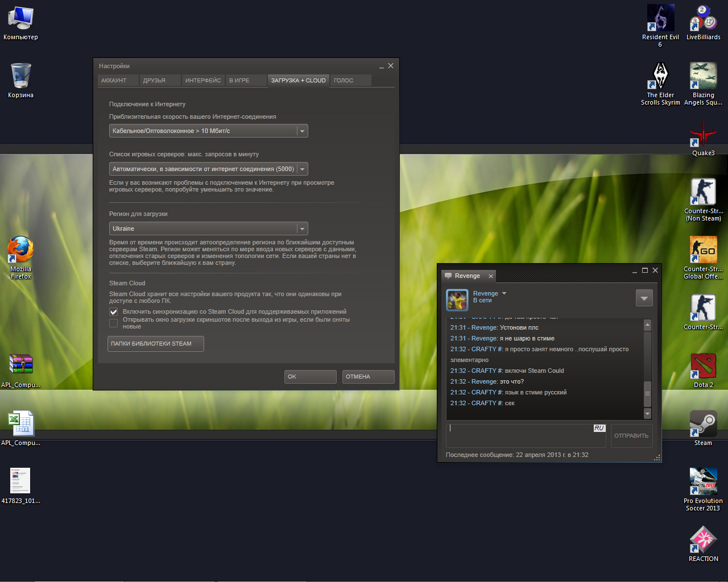Open the Ukraine download region dropdown

(x=208, y=228)
